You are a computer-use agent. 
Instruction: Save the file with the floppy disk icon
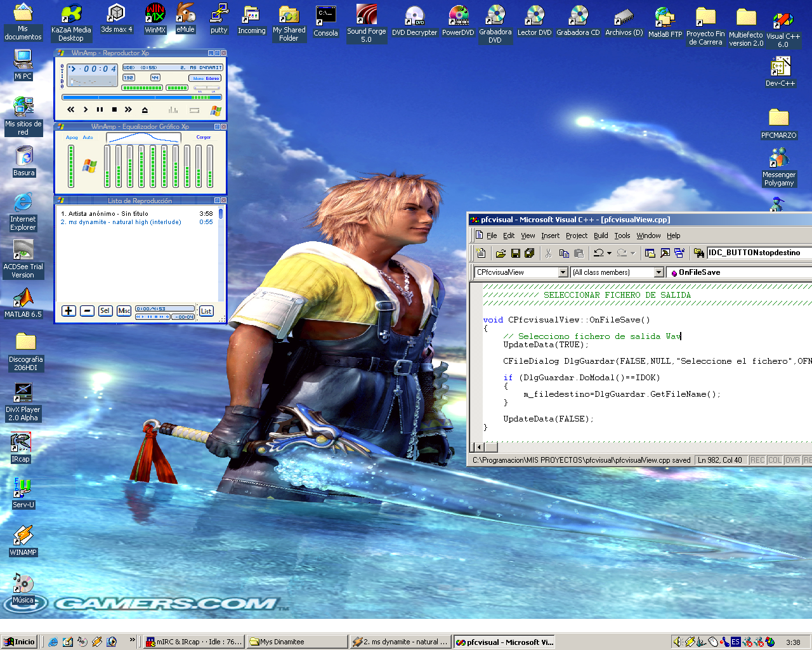515,253
